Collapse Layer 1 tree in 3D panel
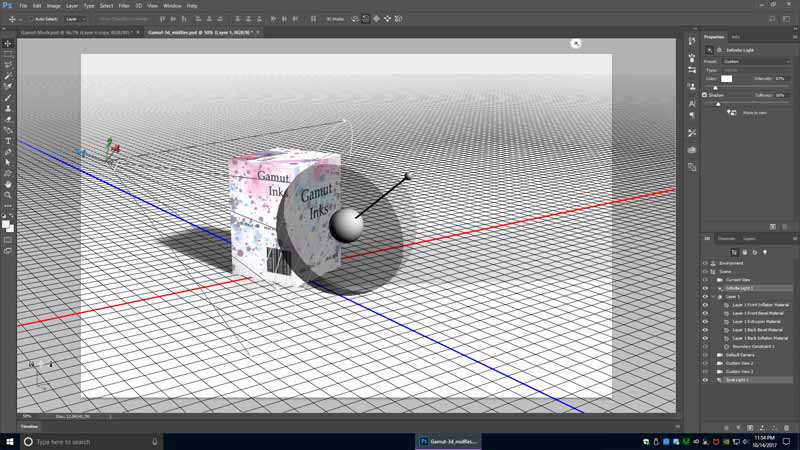The height and width of the screenshot is (450, 800). pyautogui.click(x=713, y=296)
